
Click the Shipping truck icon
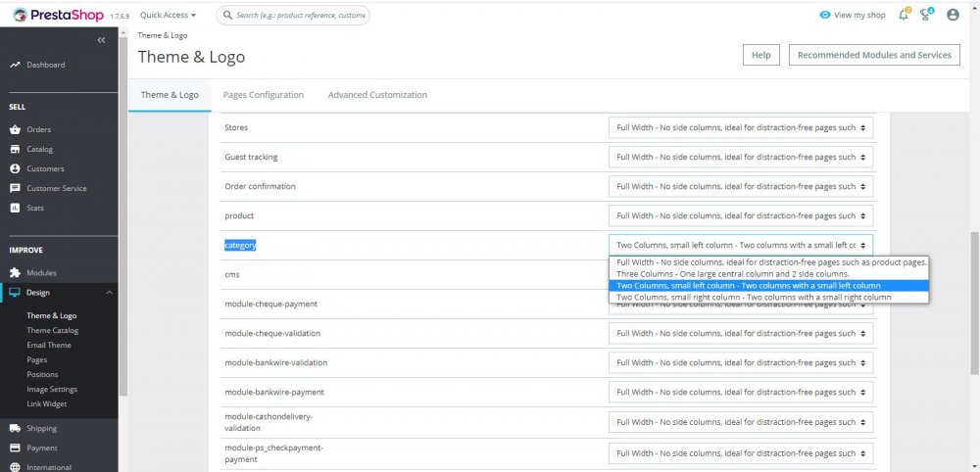pyautogui.click(x=15, y=428)
